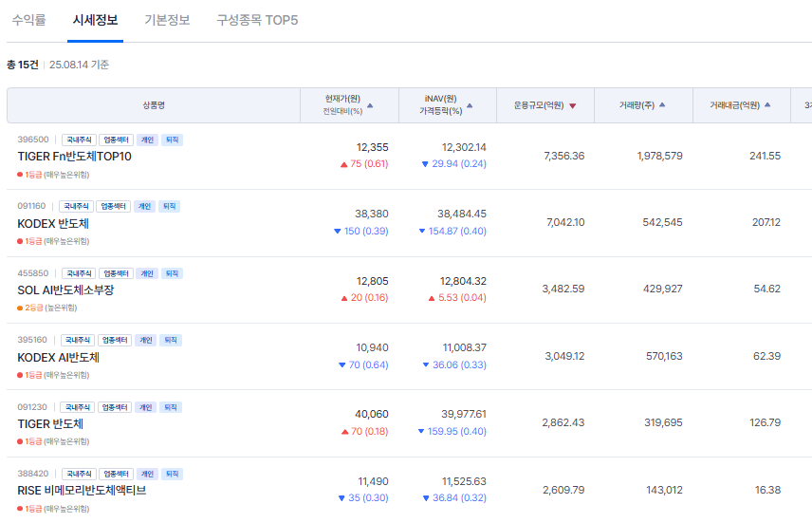Sort by 운용규모(억원) descending arrow
The image size is (812, 523).
pos(573,105)
